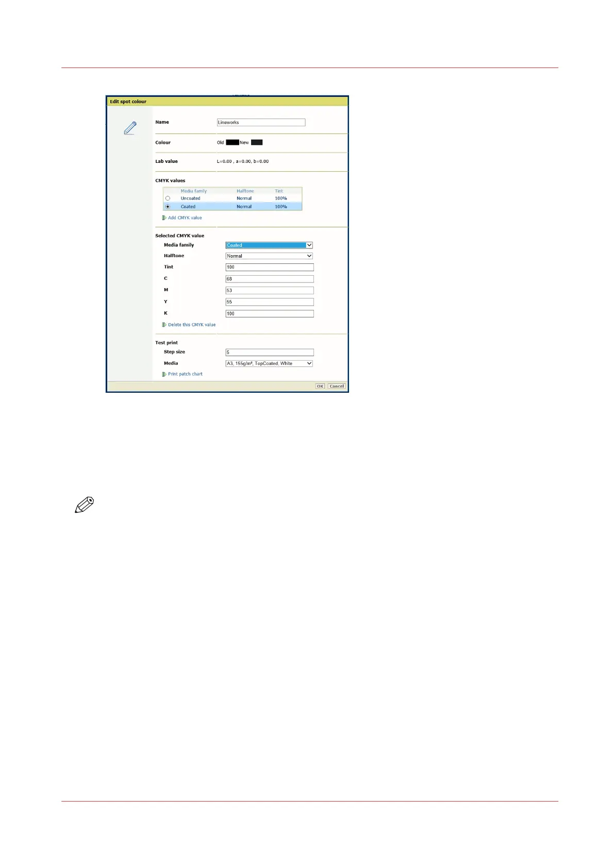Click the Print patch chart link
Image resolution: width=614 pixels, height=868 pixels.
click(185, 374)
